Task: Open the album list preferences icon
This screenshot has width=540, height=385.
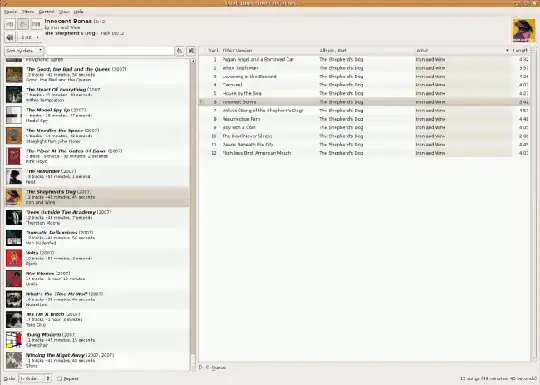Action: pyautogui.click(x=191, y=51)
